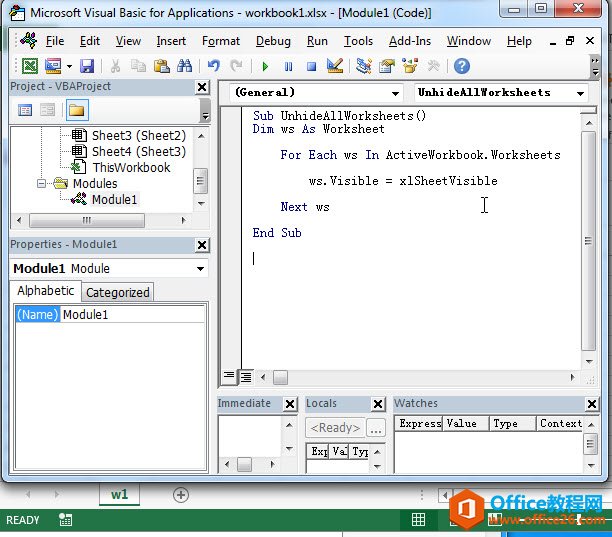Click View Object icon in Project pane
This screenshot has width=612, height=537.
click(x=48, y=110)
